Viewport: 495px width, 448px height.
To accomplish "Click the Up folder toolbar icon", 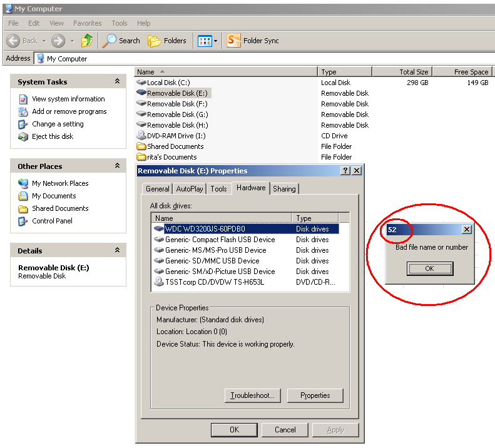I will [87, 41].
